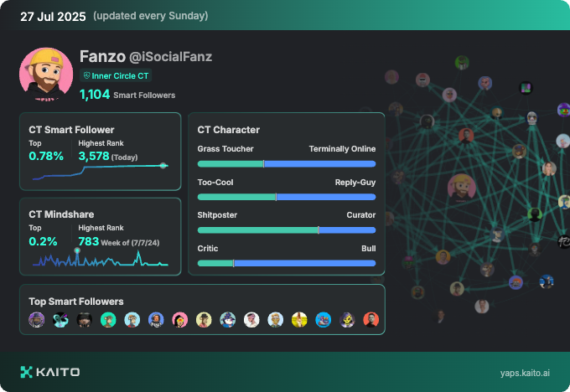This screenshot has height=392, width=570.
Task: Click Fanzo's large profile avatar in the header
Action: click(x=46, y=74)
